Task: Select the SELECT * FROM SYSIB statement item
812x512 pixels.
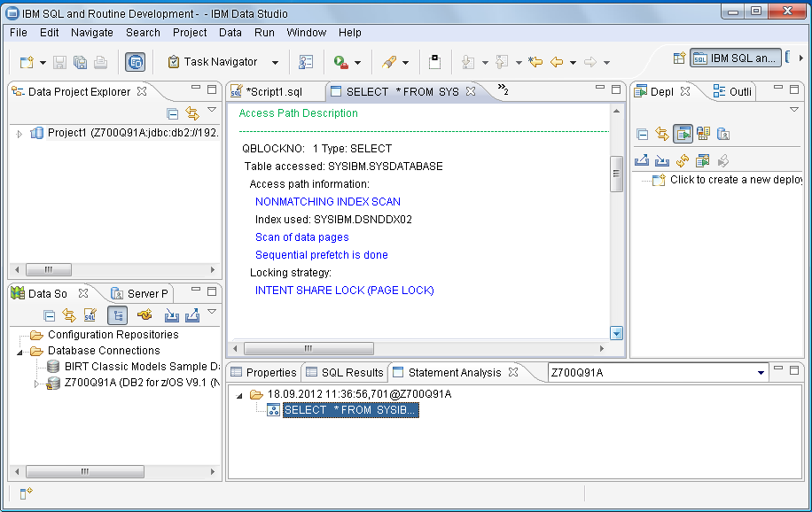Action: click(349, 410)
